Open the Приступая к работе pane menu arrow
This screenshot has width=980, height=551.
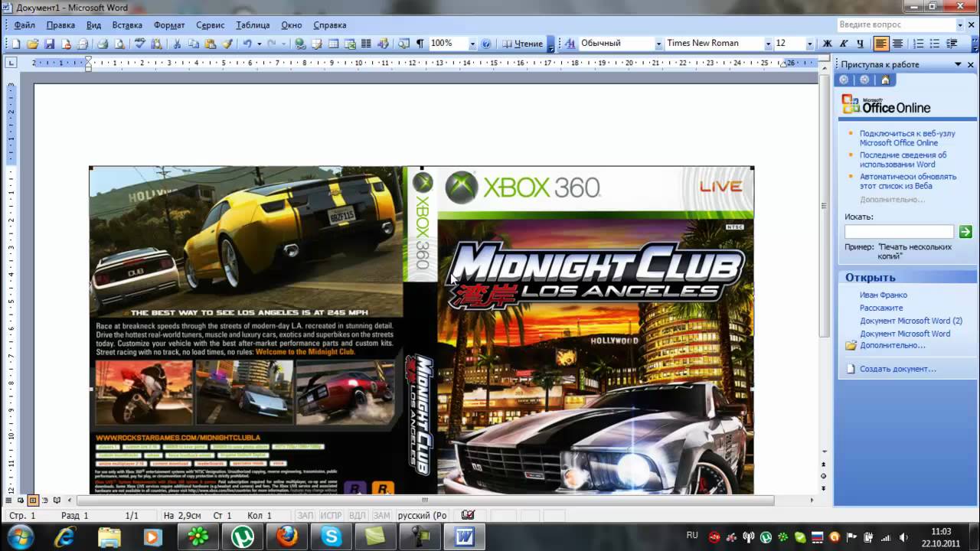pos(959,64)
